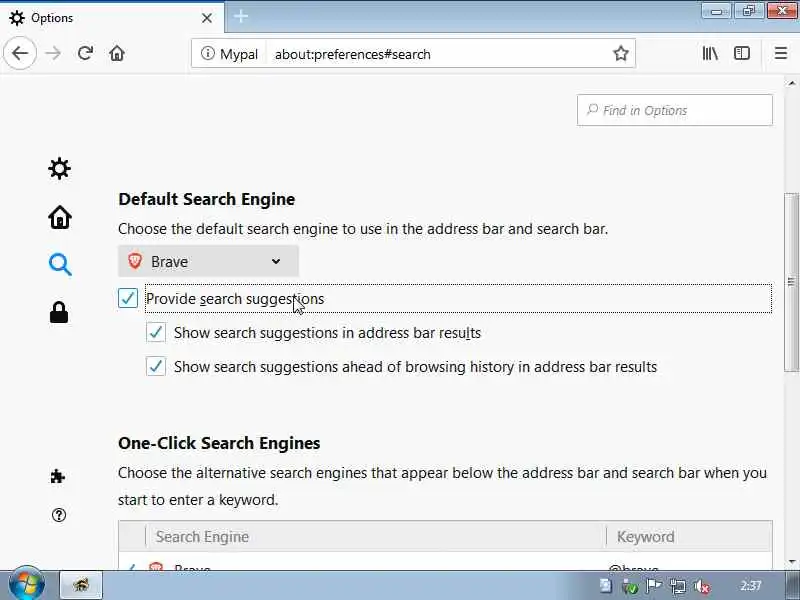This screenshot has width=800, height=600.
Task: Click the Keyword column header
Action: point(689,537)
